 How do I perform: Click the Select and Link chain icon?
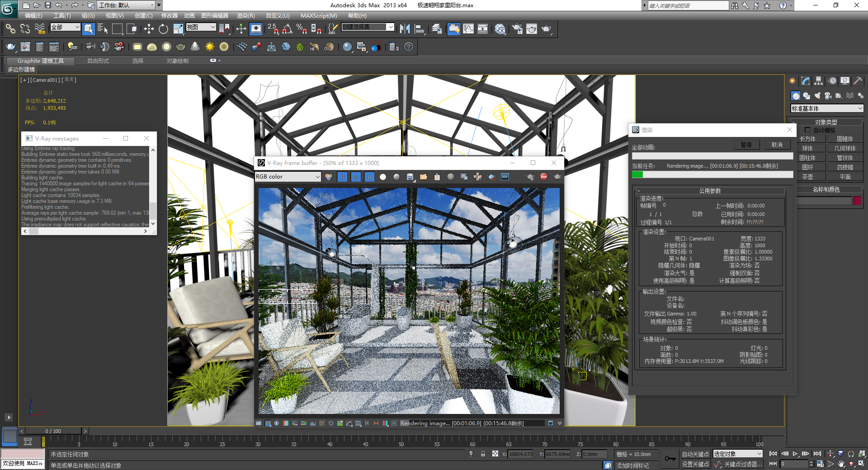coord(10,29)
